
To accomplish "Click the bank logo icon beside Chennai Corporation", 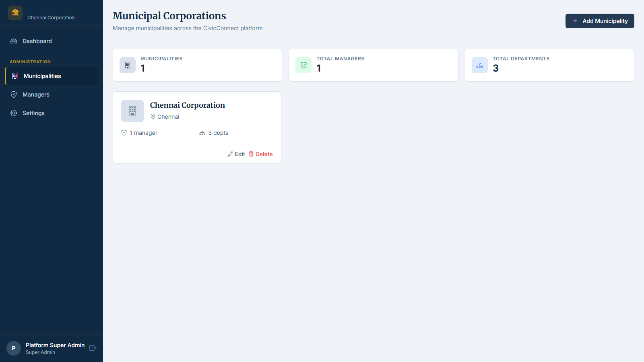I will tap(15, 12).
